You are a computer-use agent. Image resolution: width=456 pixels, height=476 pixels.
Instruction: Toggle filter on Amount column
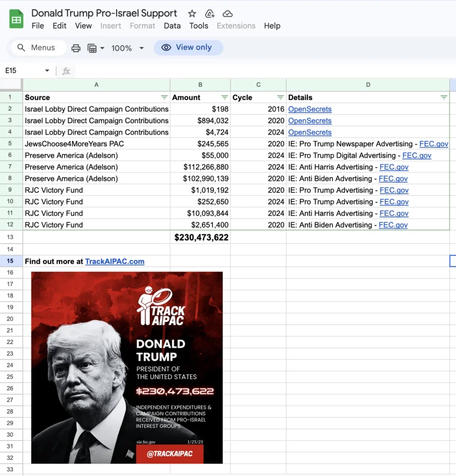[225, 98]
